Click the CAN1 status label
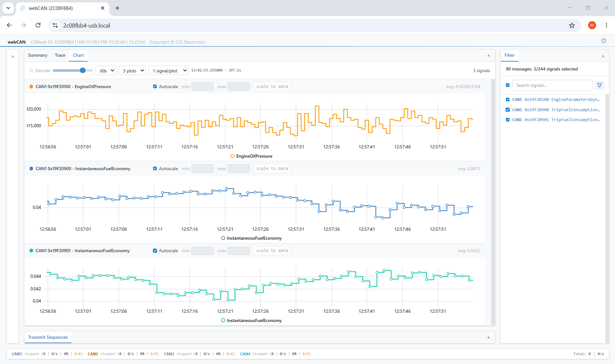 pyautogui.click(x=17, y=354)
